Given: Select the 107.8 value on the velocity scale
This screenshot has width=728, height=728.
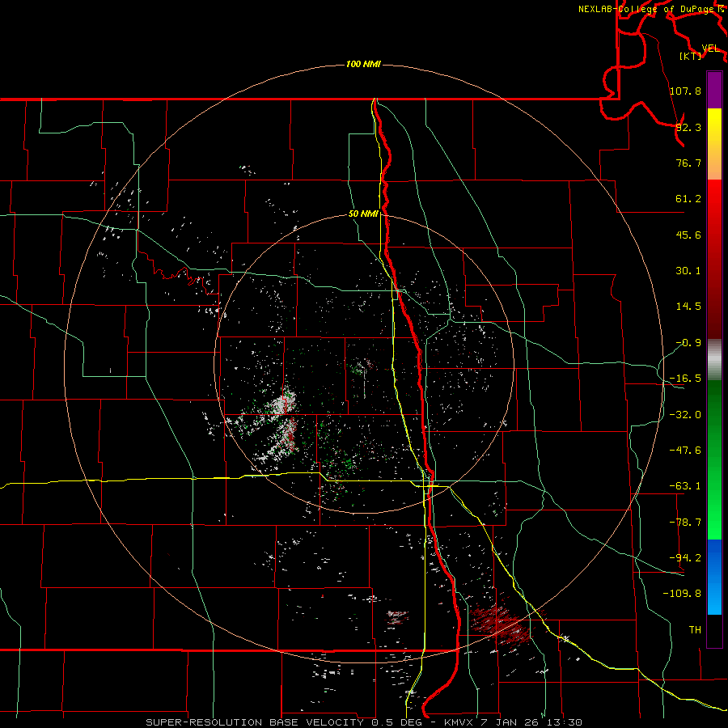Looking at the screenshot, I should (x=685, y=91).
